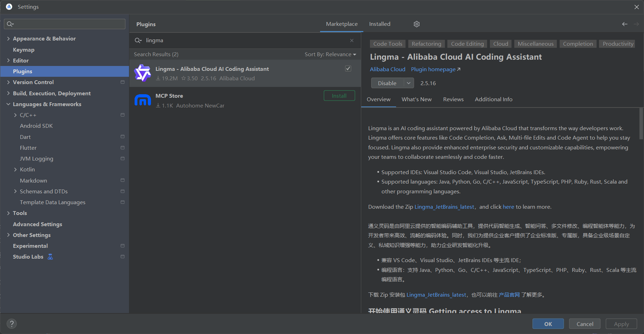Screen dimensions: 644x334
Task: Open the Plugin homepage link
Action: (x=436, y=69)
